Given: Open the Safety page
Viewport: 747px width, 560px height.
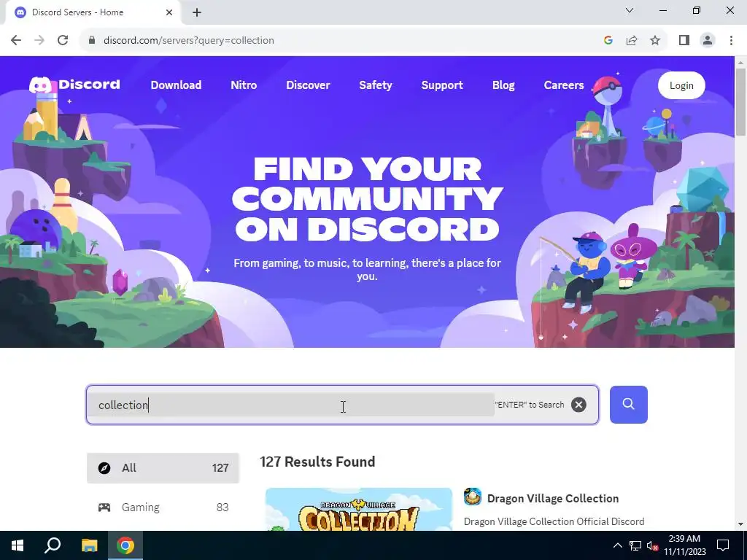Looking at the screenshot, I should click(x=376, y=85).
